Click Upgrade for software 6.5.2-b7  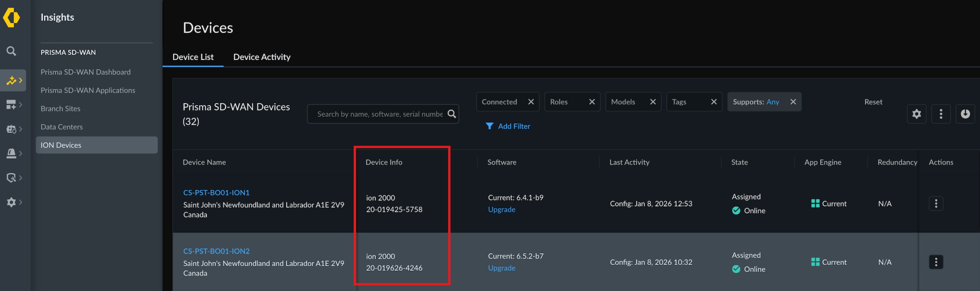tap(501, 268)
